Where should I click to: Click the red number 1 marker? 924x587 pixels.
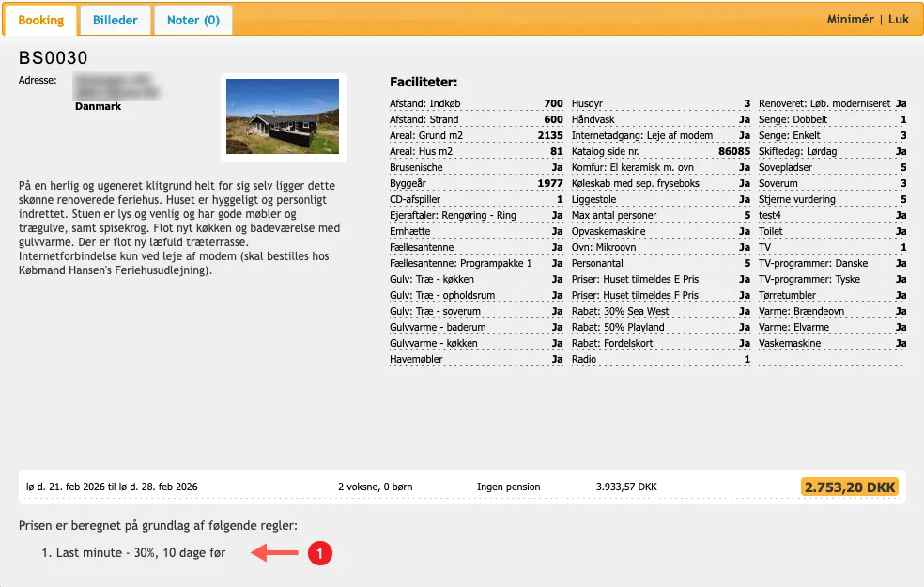pos(319,554)
